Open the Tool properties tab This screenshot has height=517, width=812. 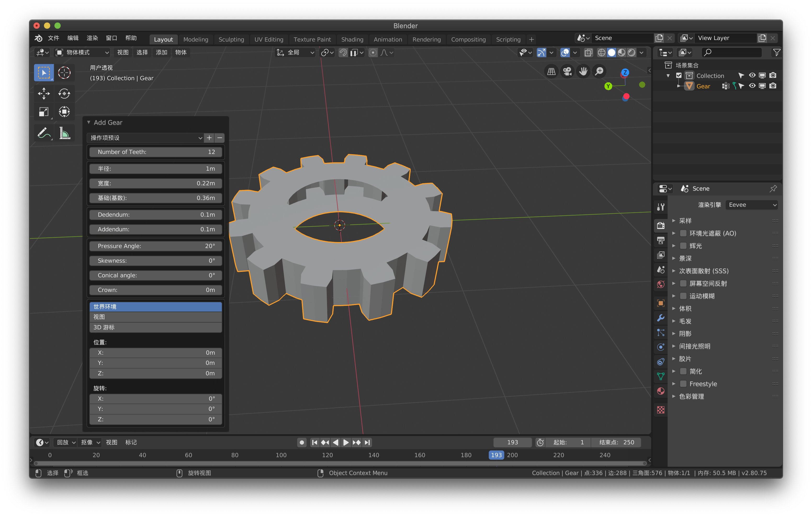[661, 207]
